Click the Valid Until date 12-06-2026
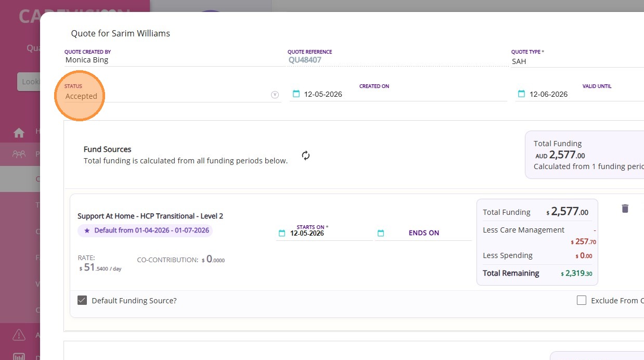644x360 pixels. (x=548, y=94)
